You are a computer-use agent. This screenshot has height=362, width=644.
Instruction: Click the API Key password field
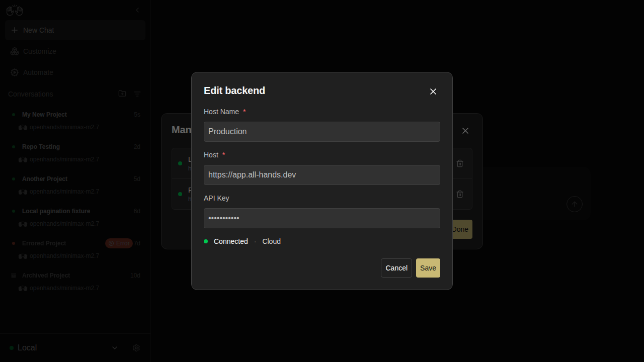point(322,218)
